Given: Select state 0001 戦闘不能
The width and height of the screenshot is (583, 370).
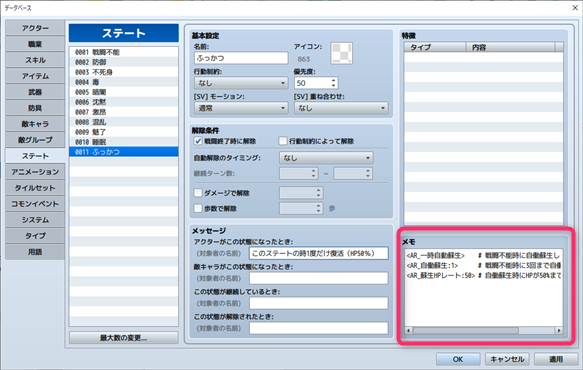Looking at the screenshot, I should pyautogui.click(x=123, y=52).
